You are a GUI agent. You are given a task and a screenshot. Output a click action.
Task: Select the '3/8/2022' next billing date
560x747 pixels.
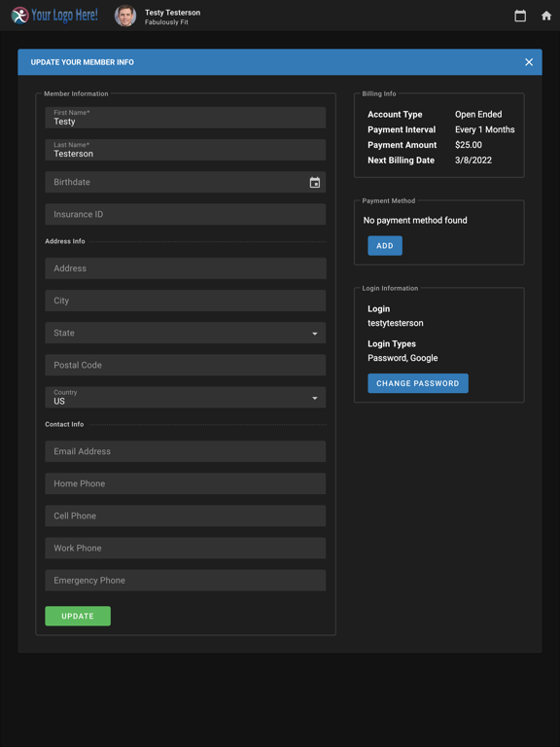[x=472, y=160]
